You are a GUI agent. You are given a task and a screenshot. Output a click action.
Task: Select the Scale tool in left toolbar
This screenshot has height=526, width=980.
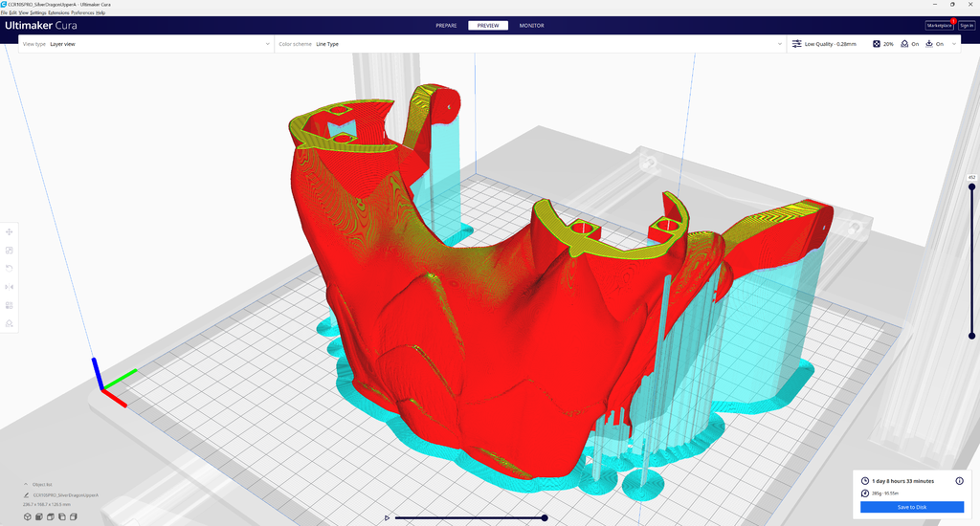pos(10,251)
